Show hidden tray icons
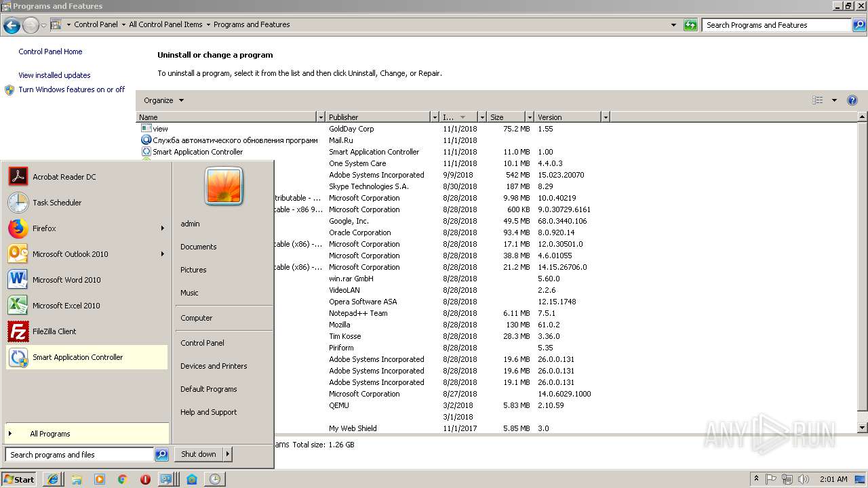 756,479
